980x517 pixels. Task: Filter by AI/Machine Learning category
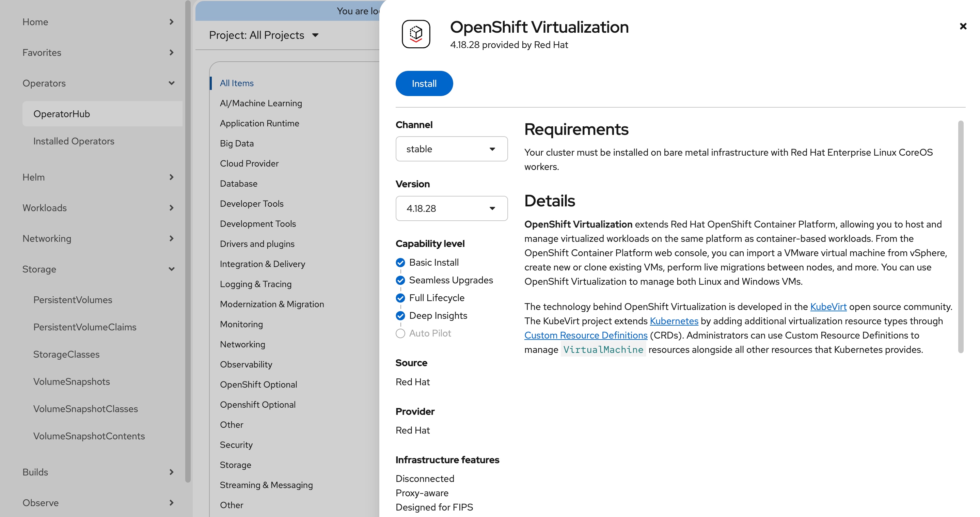(x=261, y=103)
